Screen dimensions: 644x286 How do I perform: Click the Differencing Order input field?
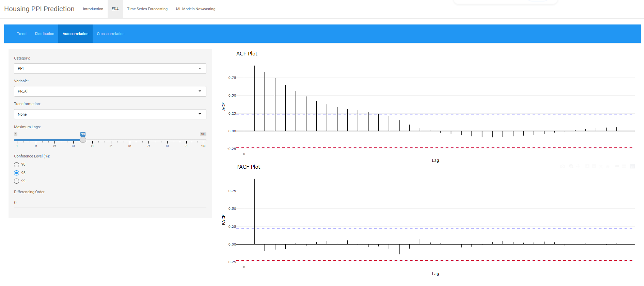110,203
